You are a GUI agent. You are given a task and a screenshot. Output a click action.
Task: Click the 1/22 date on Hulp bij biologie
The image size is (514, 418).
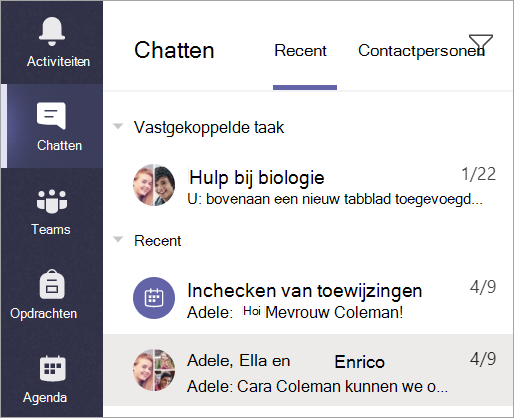(478, 174)
